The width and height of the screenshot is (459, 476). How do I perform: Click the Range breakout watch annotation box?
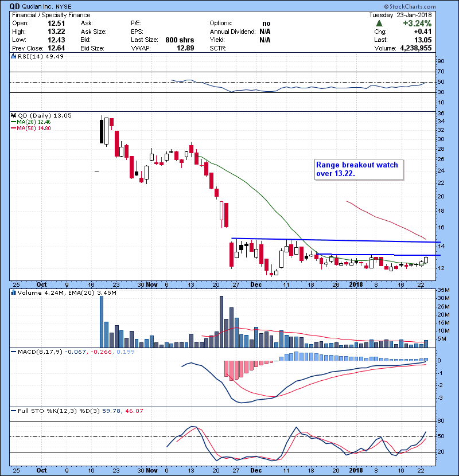pos(359,169)
